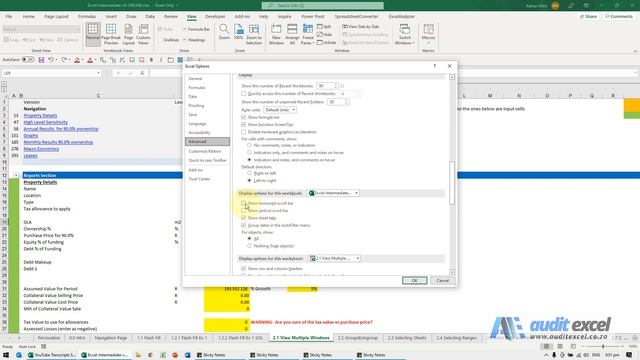The width and height of the screenshot is (640, 360).
Task: Open the File menu
Action: (9, 17)
